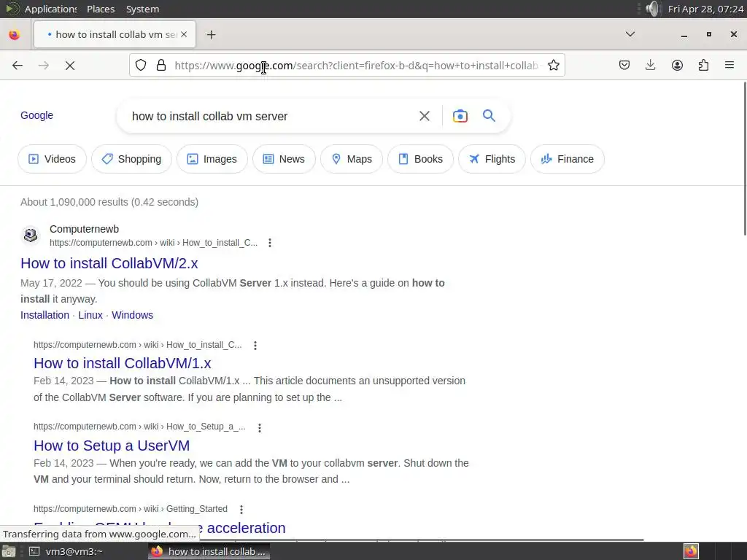
Task: Open a new browser tab
Action: (x=211, y=34)
